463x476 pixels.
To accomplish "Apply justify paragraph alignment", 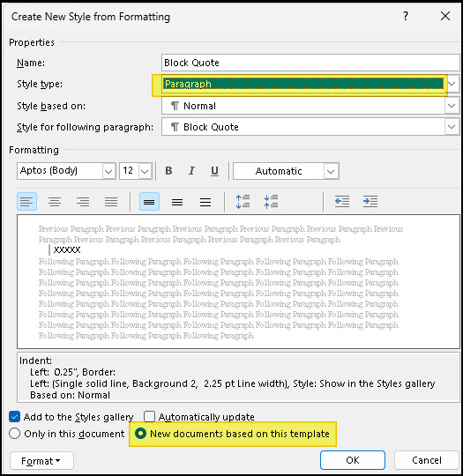I will coord(111,202).
